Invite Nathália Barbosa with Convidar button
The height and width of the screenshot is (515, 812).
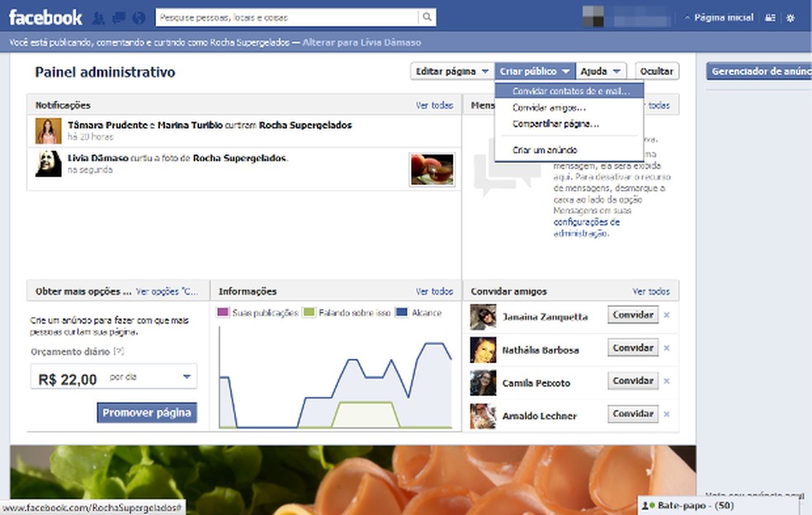[x=632, y=347]
